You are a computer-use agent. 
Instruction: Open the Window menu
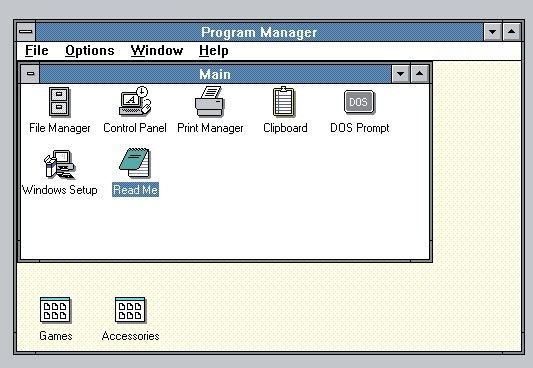[157, 51]
